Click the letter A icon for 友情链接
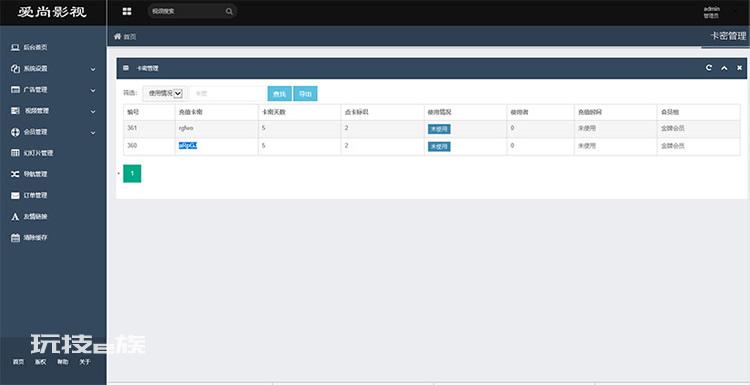The height and width of the screenshot is (385, 750). pyautogui.click(x=15, y=217)
